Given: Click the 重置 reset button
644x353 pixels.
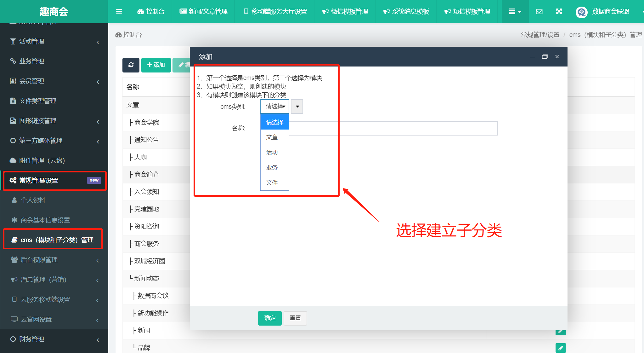Looking at the screenshot, I should (295, 318).
